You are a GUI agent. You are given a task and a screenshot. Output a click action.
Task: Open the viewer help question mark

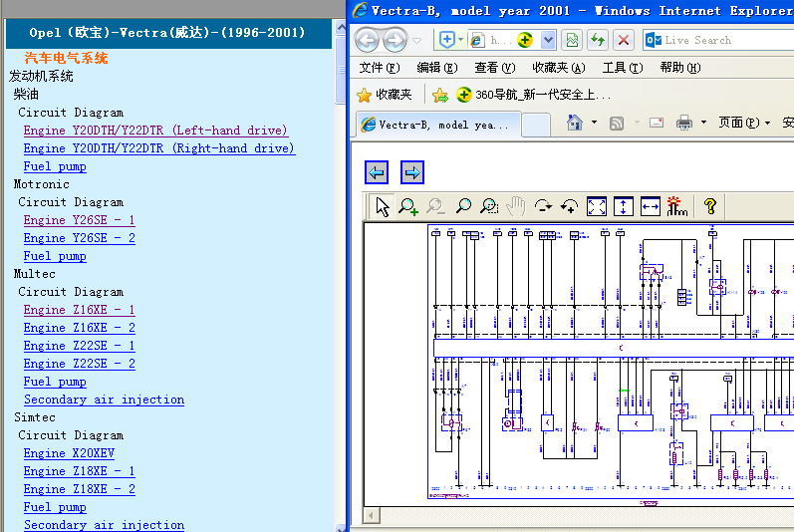click(710, 206)
